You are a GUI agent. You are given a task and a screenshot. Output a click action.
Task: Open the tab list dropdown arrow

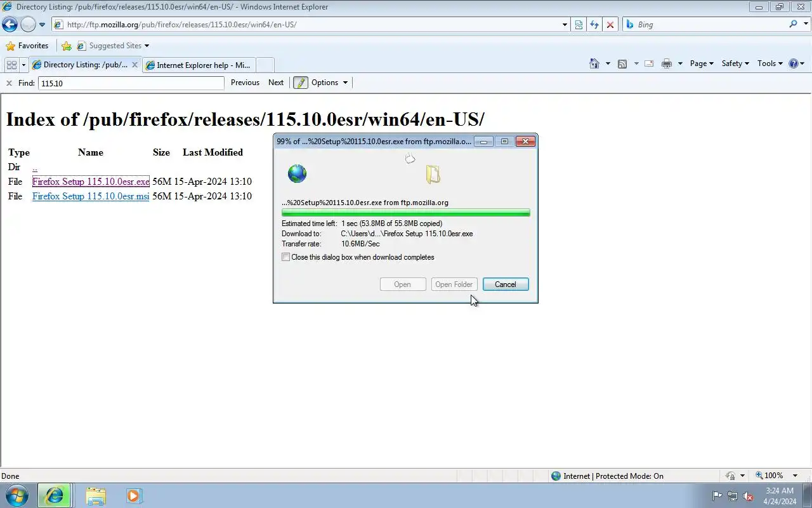pos(23,65)
